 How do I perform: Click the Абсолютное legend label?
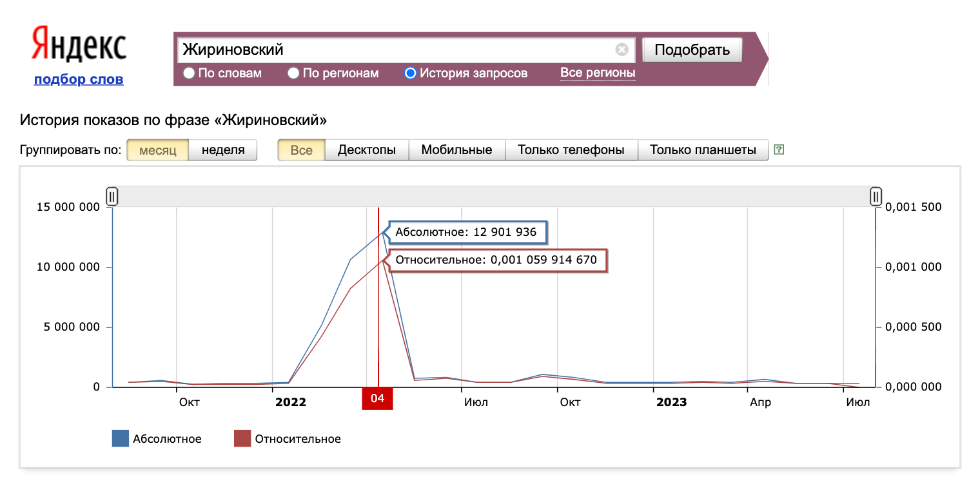[167, 439]
